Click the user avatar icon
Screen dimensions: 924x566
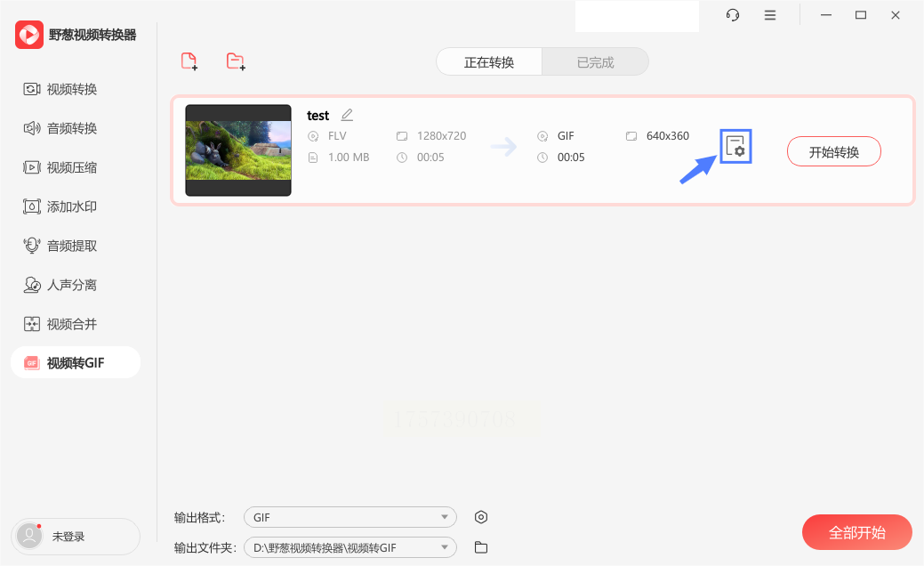(28, 536)
